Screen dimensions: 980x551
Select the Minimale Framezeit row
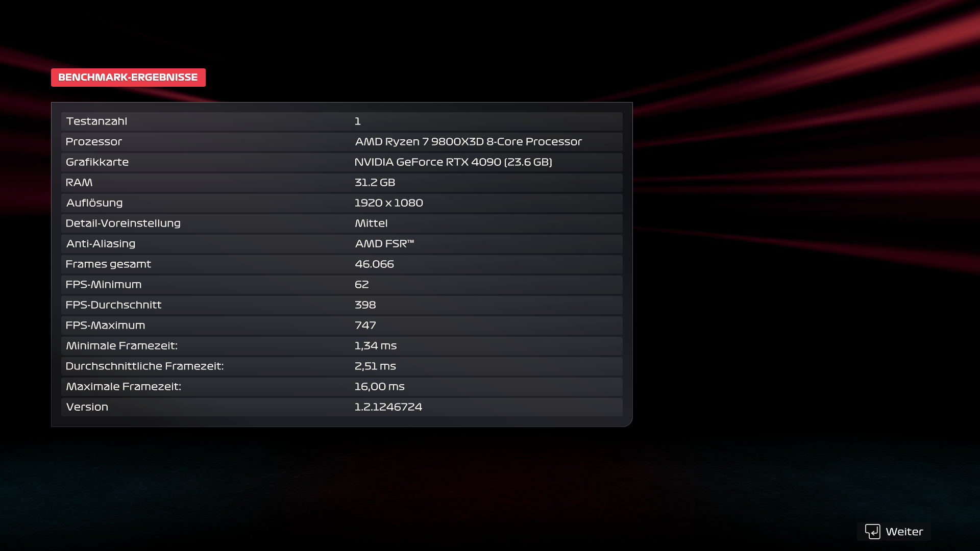[x=341, y=346]
